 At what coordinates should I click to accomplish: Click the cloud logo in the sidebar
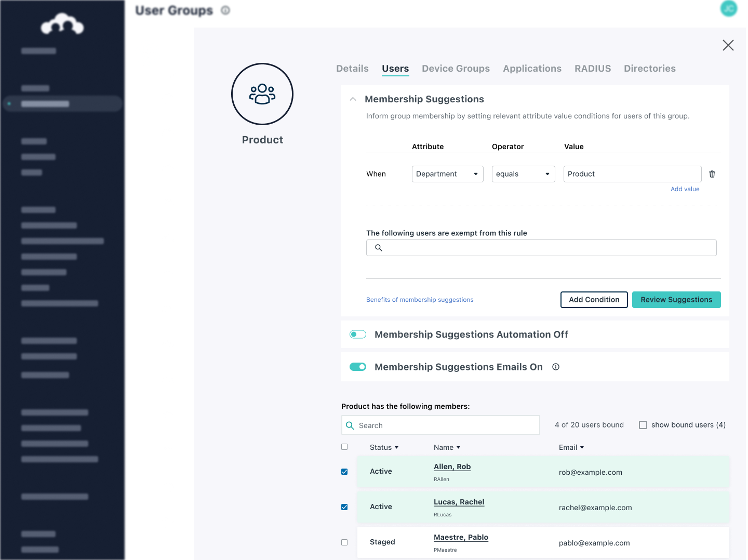(62, 23)
